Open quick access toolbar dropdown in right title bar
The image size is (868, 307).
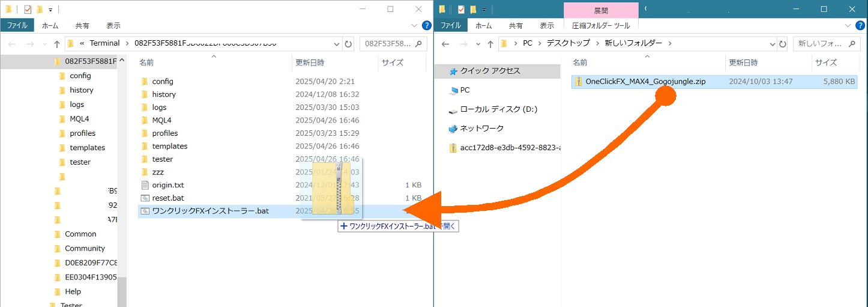(484, 10)
